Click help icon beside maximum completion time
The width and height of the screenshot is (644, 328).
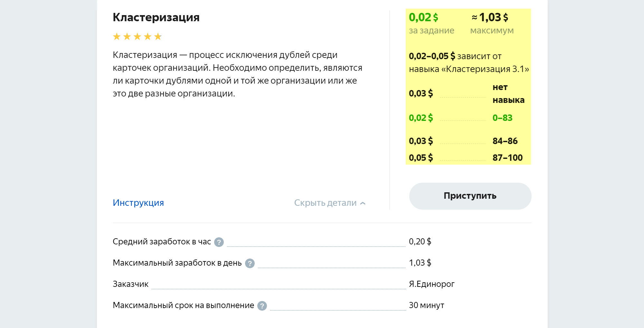point(262,306)
